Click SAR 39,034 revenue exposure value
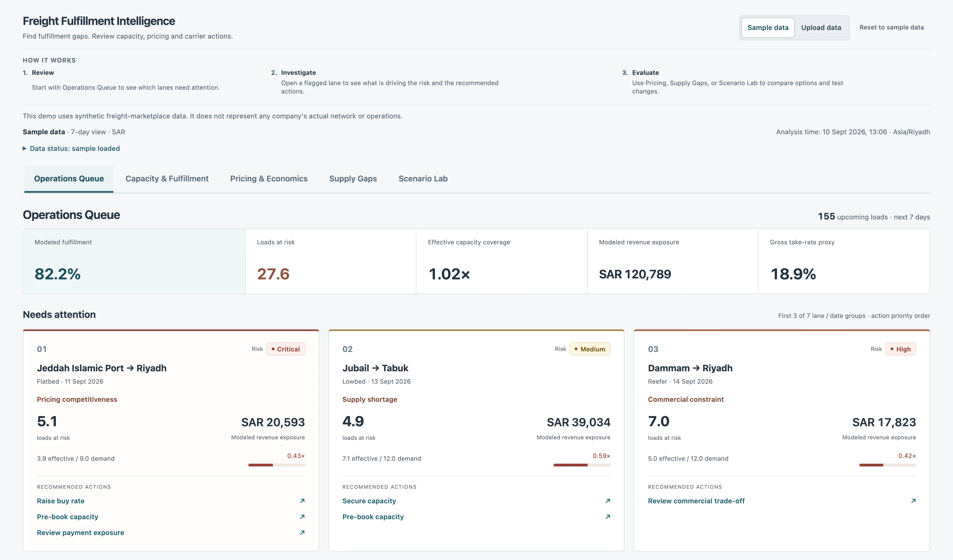The width and height of the screenshot is (953, 560). (578, 422)
